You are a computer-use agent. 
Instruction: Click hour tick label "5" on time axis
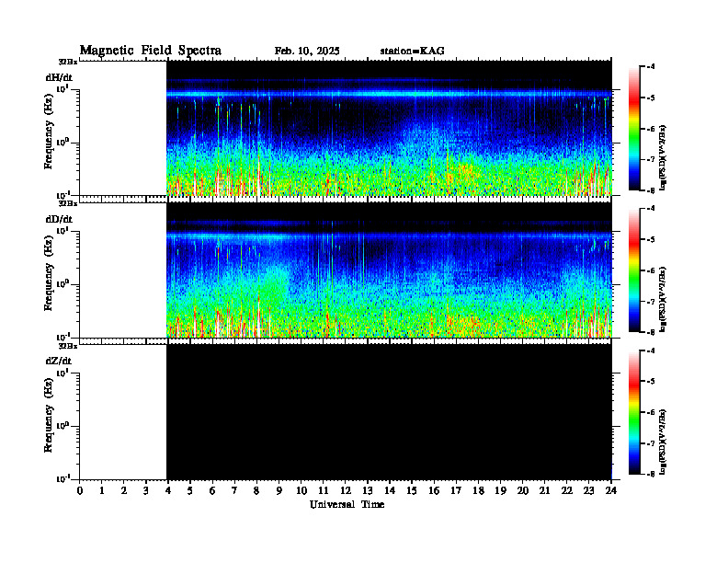[x=190, y=490]
